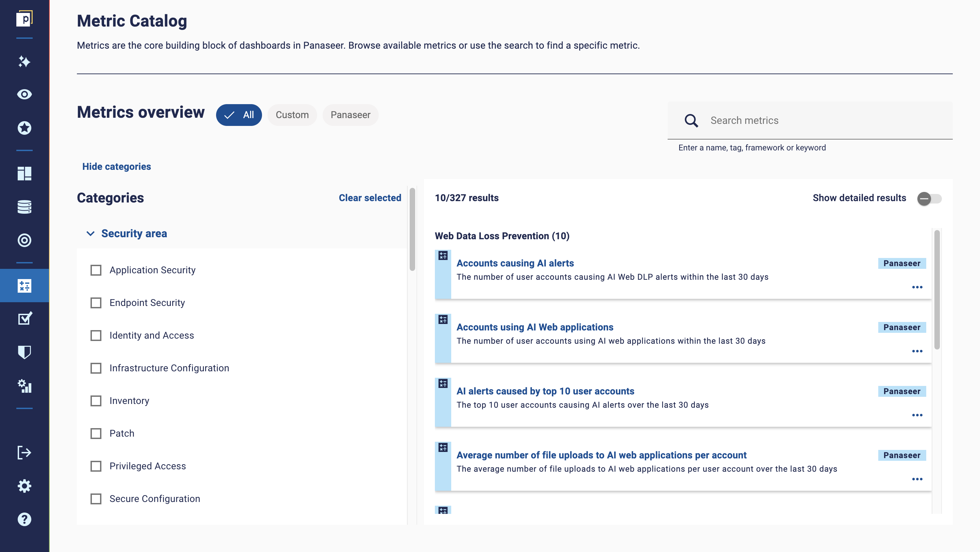Open more options for Accounts causing AI alerts
The image size is (980, 552).
pos(917,287)
